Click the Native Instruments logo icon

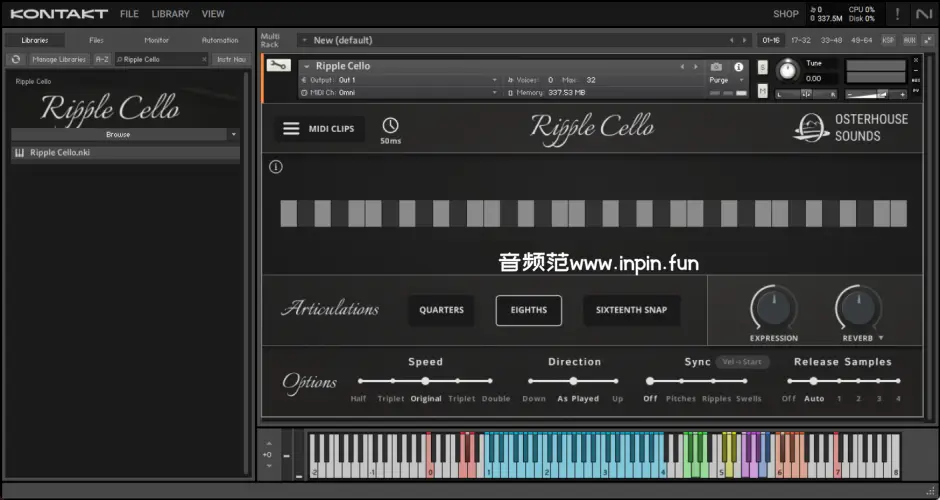923,14
